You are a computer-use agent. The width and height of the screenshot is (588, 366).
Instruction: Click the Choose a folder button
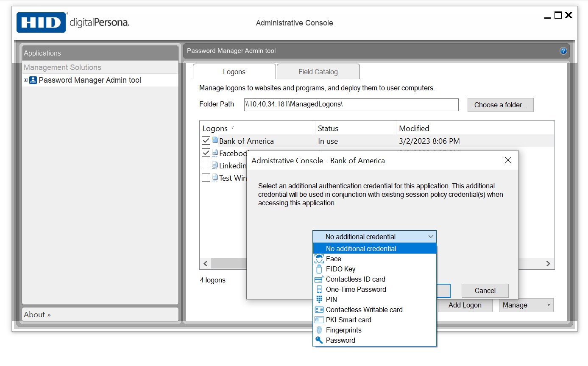[500, 105]
